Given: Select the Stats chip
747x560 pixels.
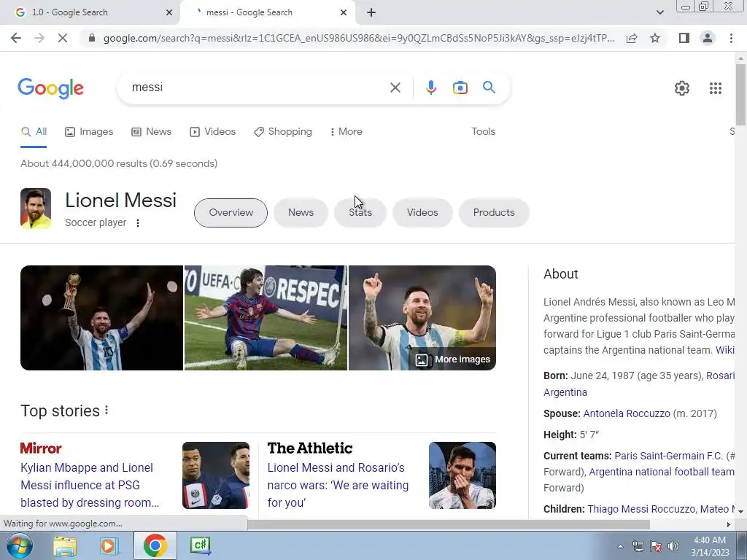Looking at the screenshot, I should [x=360, y=212].
